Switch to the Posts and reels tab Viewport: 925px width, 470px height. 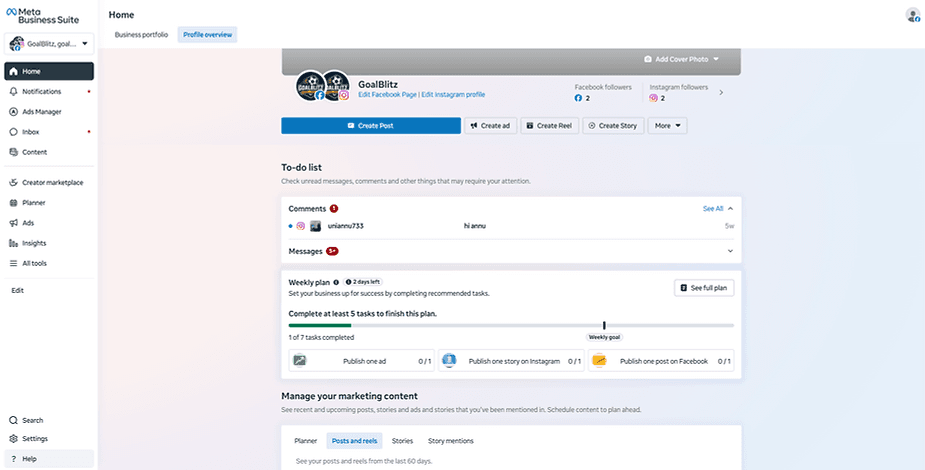point(355,441)
